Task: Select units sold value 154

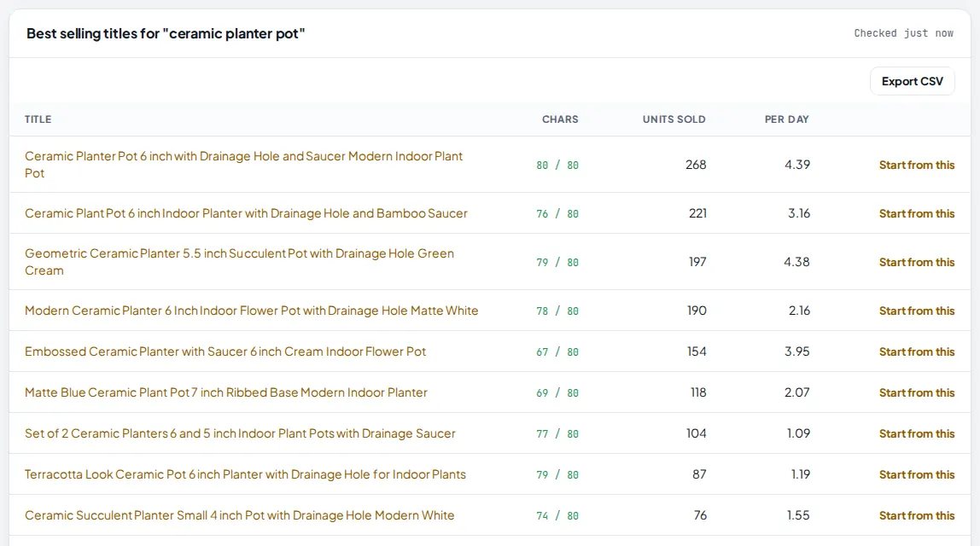Action: (x=697, y=351)
